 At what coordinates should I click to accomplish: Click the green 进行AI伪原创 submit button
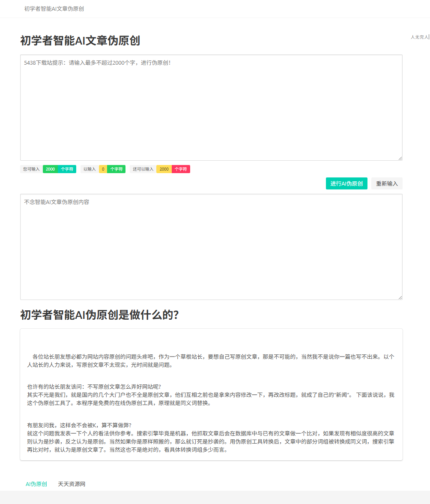pyautogui.click(x=346, y=183)
